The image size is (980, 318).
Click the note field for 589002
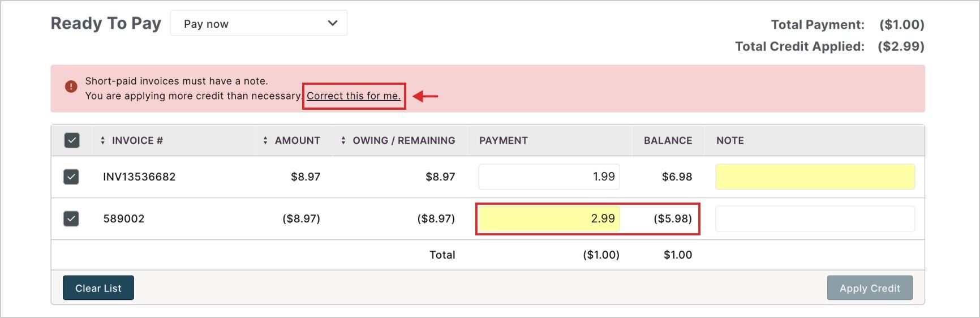pyautogui.click(x=815, y=218)
